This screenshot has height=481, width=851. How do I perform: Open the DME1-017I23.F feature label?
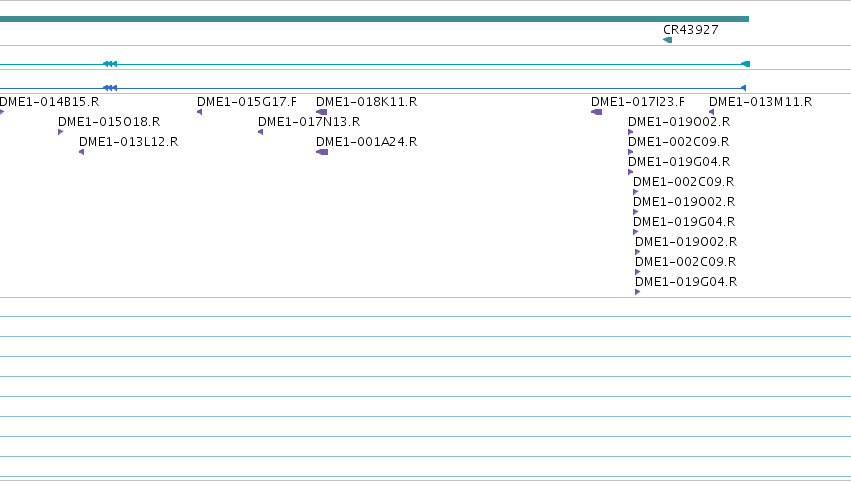point(638,102)
